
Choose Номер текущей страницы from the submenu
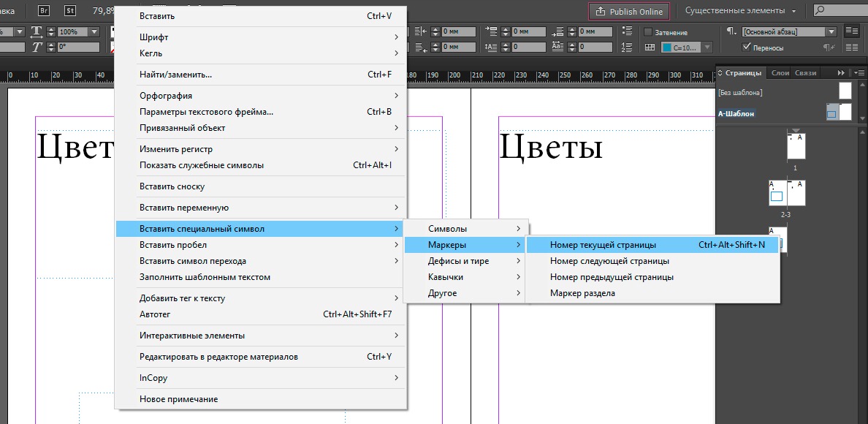click(x=603, y=245)
